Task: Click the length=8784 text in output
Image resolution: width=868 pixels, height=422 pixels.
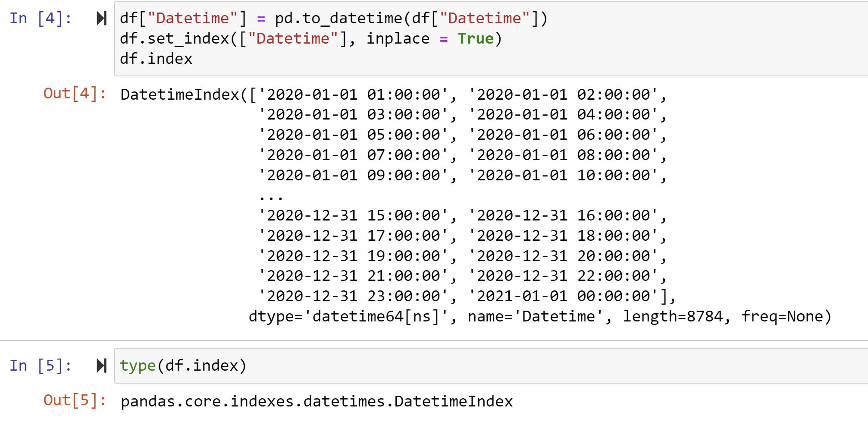Action: (x=673, y=316)
